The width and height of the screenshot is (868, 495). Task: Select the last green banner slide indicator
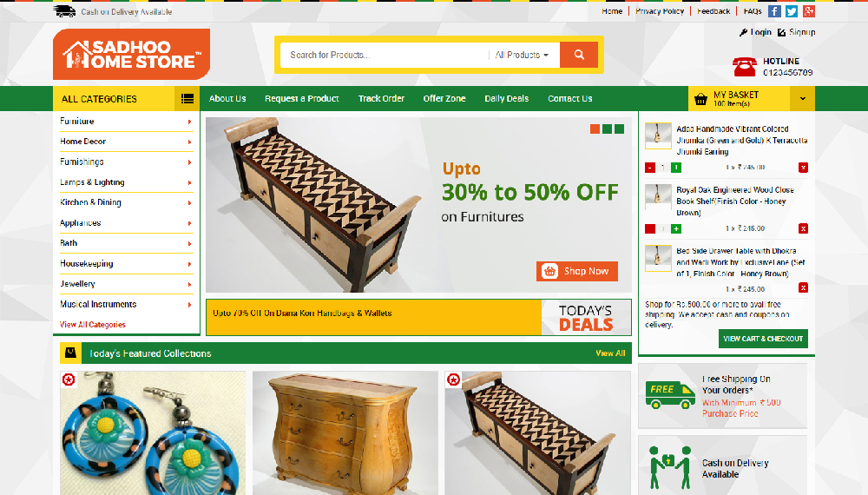tap(620, 129)
